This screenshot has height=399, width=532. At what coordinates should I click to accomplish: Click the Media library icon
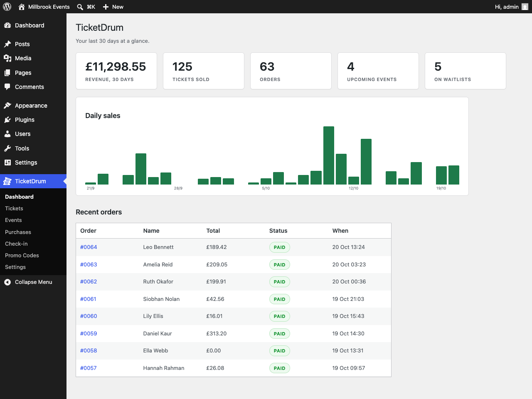7,58
